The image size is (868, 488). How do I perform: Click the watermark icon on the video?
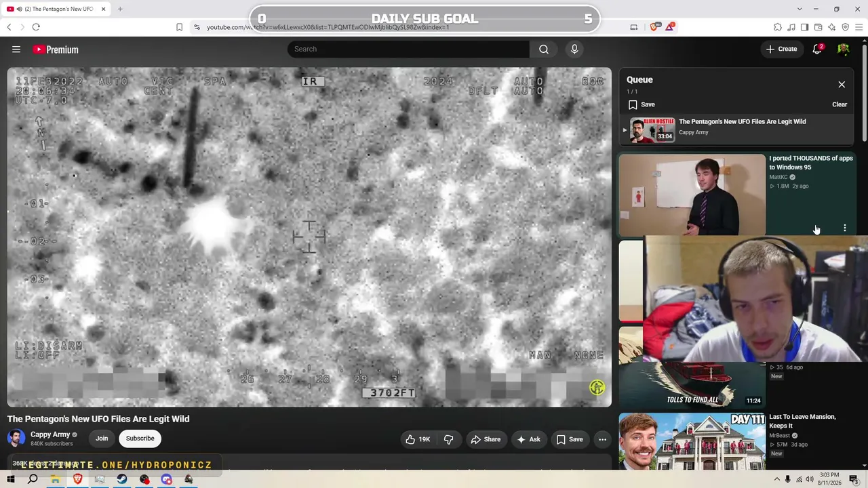pyautogui.click(x=597, y=387)
